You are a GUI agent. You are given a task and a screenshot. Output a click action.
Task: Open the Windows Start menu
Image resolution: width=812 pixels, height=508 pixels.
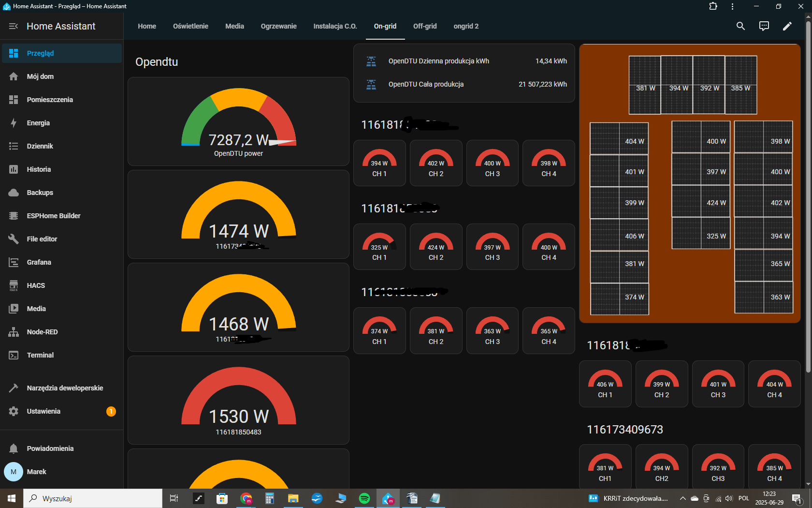12,498
